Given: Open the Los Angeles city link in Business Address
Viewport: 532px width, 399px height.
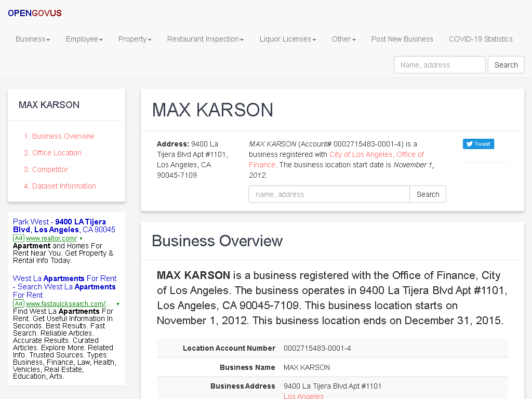Looking at the screenshot, I should 303,396.
